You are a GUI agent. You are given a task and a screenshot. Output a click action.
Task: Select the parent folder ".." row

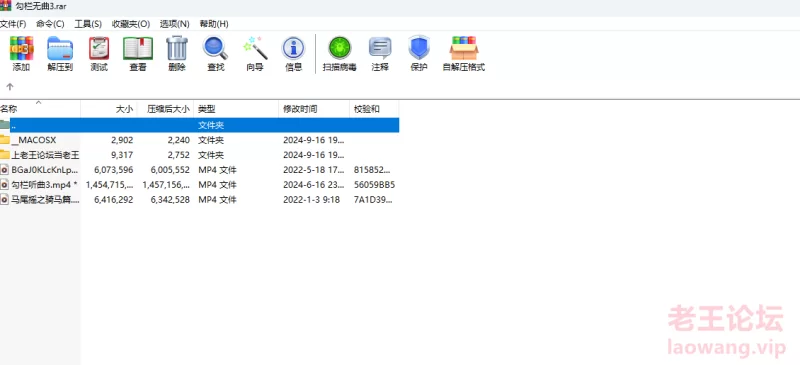[199, 125]
